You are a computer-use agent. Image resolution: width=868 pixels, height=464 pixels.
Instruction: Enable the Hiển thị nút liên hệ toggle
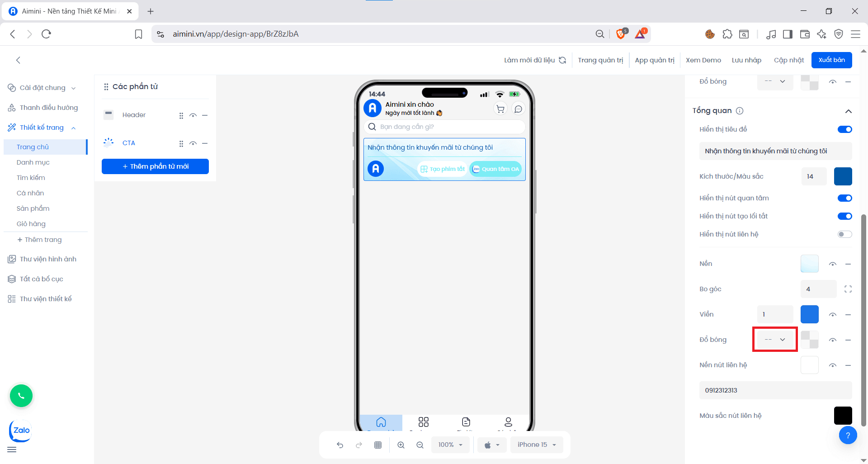coord(844,234)
